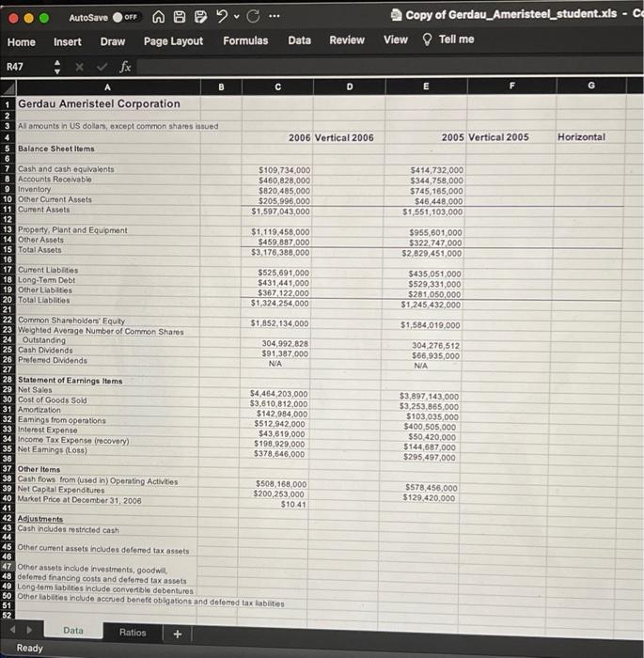Click the Horizontal header cell
The height and width of the screenshot is (658, 644).
581,137
